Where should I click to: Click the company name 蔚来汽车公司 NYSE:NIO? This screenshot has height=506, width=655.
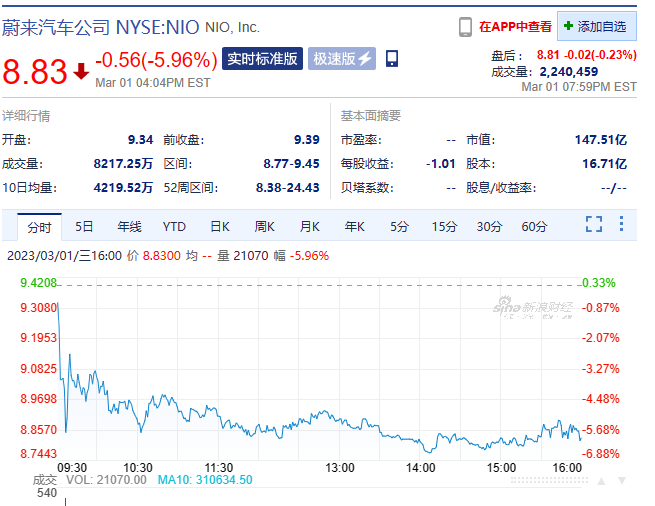pyautogui.click(x=100, y=28)
